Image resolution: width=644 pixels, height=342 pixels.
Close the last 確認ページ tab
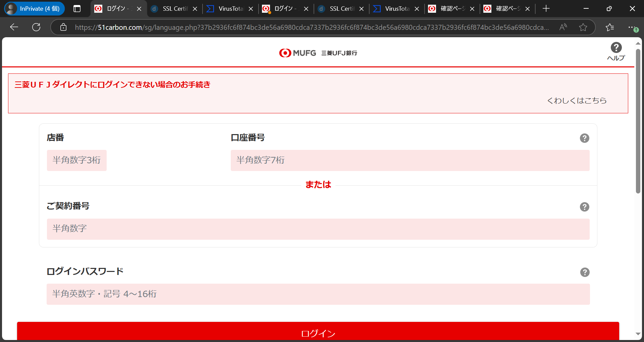click(x=527, y=9)
